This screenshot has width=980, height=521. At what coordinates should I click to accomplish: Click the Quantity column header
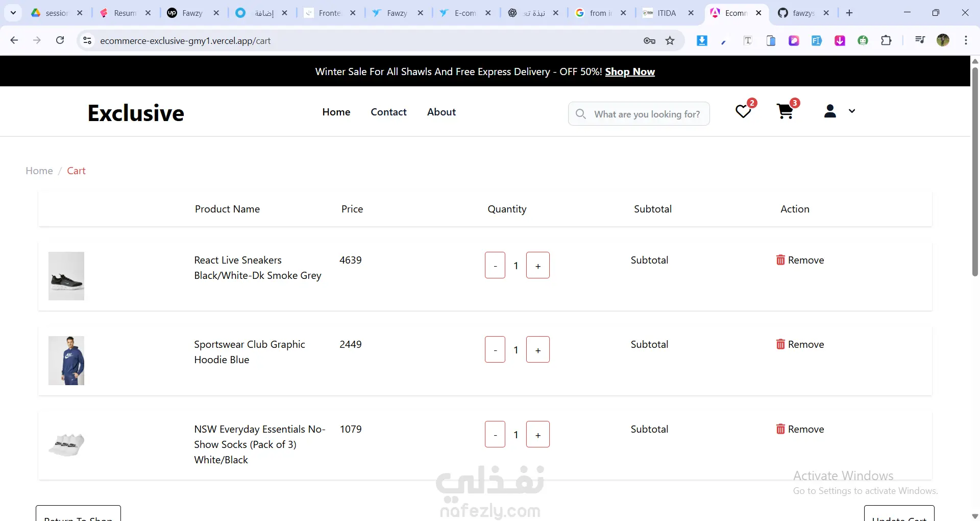(x=507, y=209)
